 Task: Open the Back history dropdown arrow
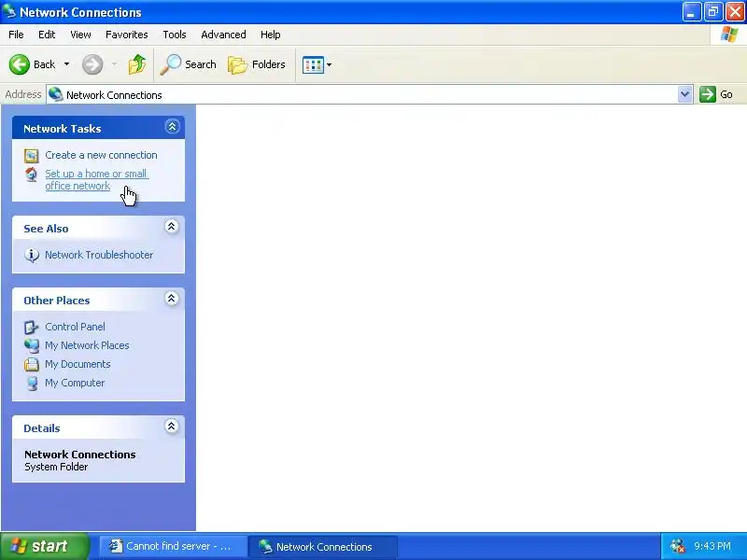click(66, 64)
